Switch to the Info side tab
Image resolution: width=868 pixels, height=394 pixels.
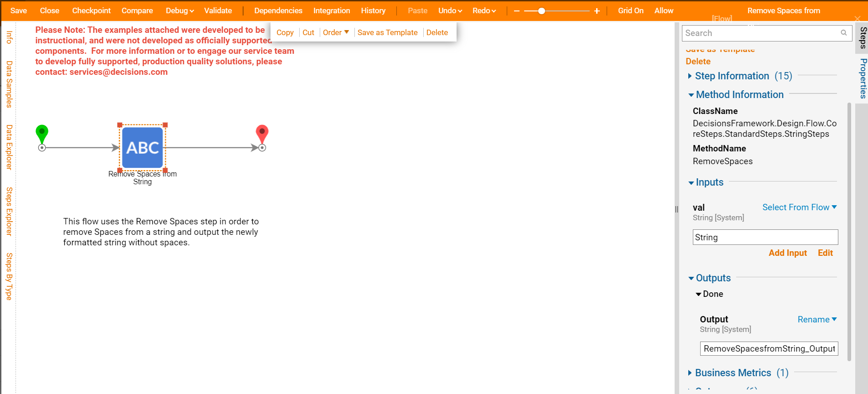click(x=9, y=37)
